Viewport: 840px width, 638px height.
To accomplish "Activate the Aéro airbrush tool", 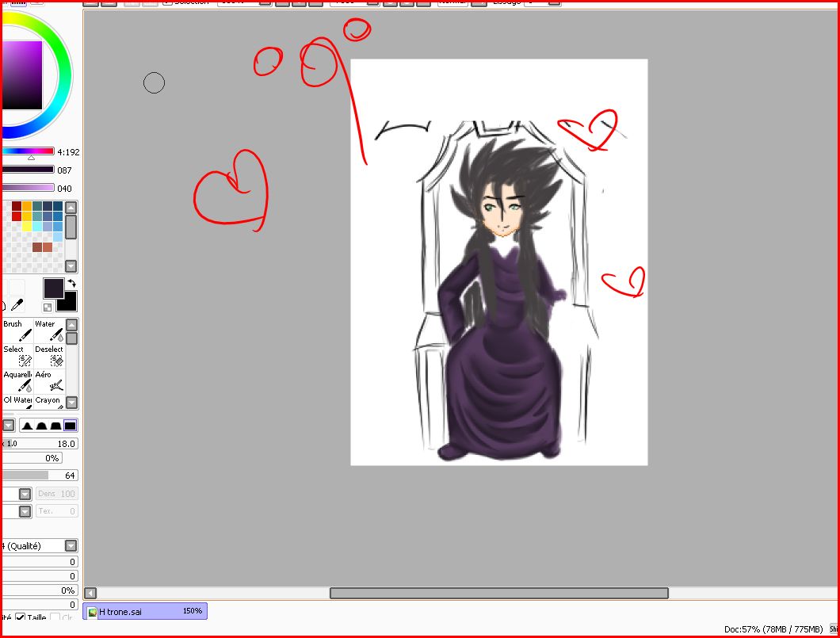I will [x=48, y=381].
